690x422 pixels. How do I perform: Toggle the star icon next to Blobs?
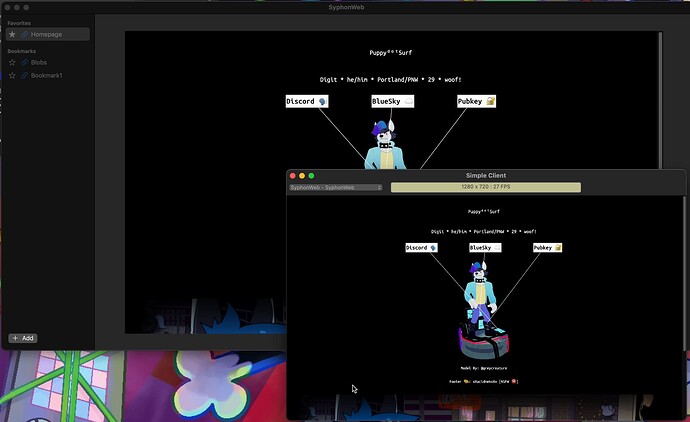pos(12,62)
